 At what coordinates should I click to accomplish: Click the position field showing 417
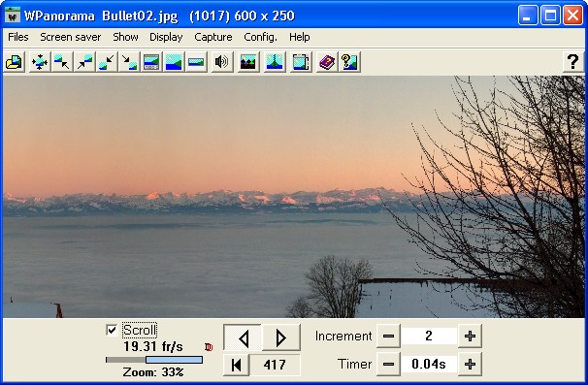(275, 365)
